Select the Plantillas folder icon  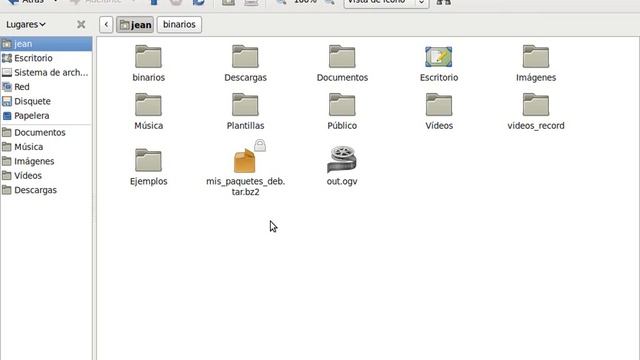pyautogui.click(x=245, y=105)
